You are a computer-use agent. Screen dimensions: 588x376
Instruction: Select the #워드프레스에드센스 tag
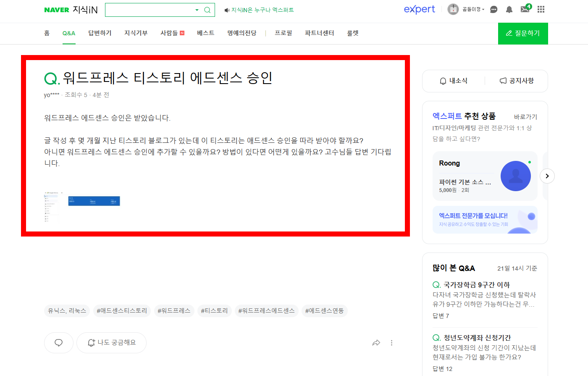pos(266,311)
